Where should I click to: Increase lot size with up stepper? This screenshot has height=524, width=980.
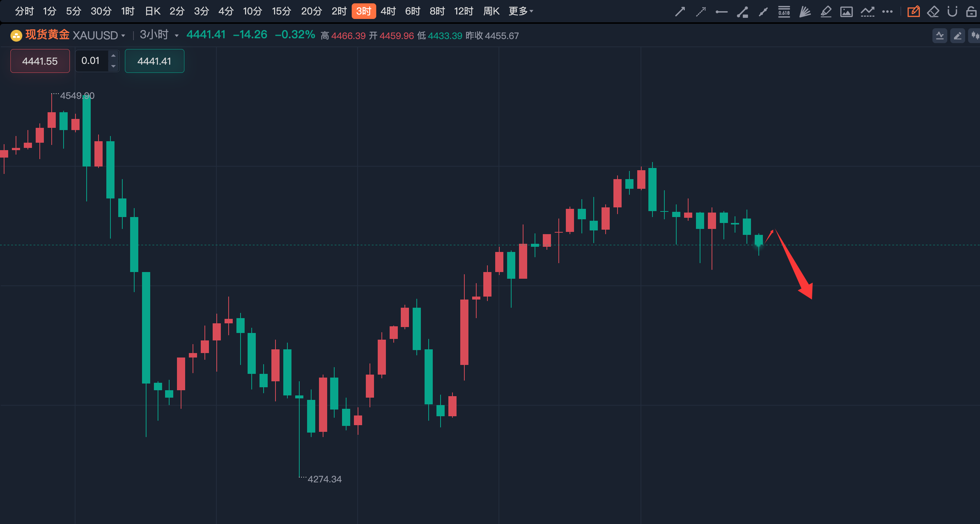pos(113,55)
